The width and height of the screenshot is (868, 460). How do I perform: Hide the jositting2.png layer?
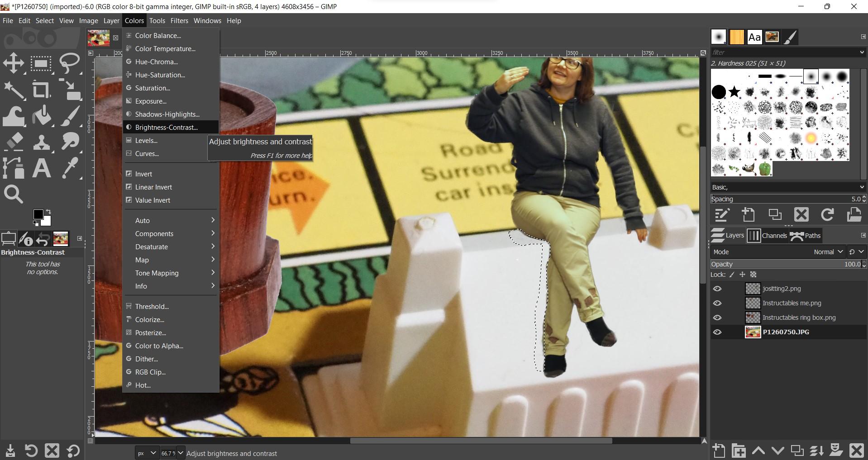coord(717,289)
